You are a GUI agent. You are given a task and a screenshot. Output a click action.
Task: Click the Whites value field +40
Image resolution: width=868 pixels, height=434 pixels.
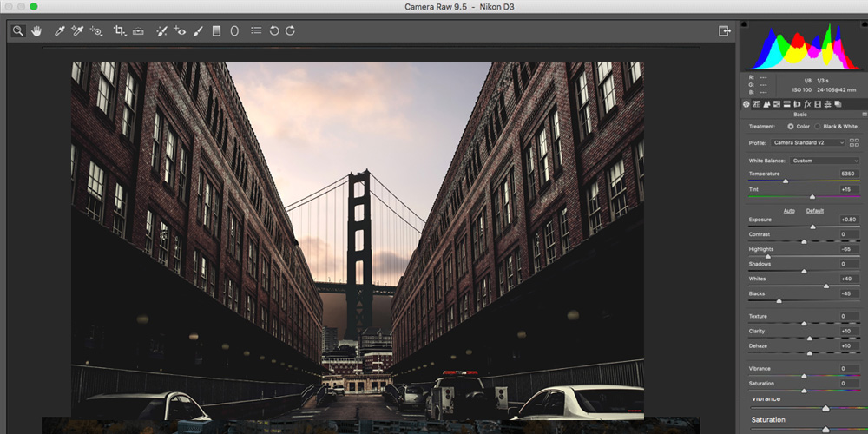[849, 279]
